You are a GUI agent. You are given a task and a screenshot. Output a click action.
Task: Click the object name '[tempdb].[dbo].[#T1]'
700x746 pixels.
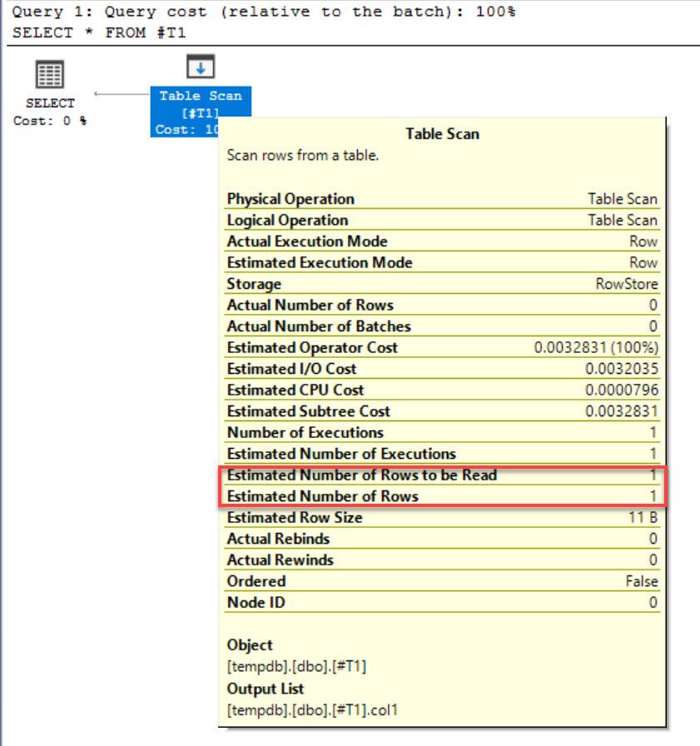pos(297,667)
